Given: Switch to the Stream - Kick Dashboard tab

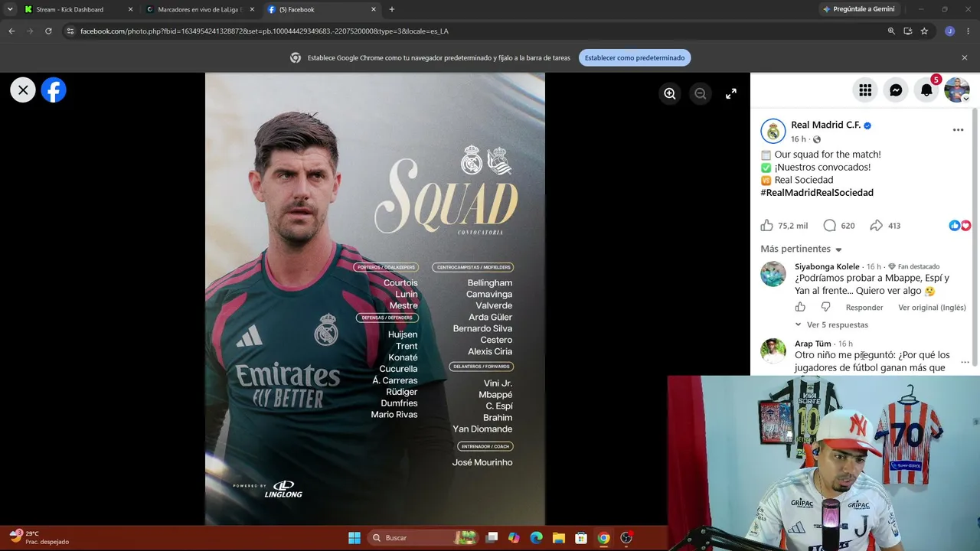Looking at the screenshot, I should click(x=77, y=9).
